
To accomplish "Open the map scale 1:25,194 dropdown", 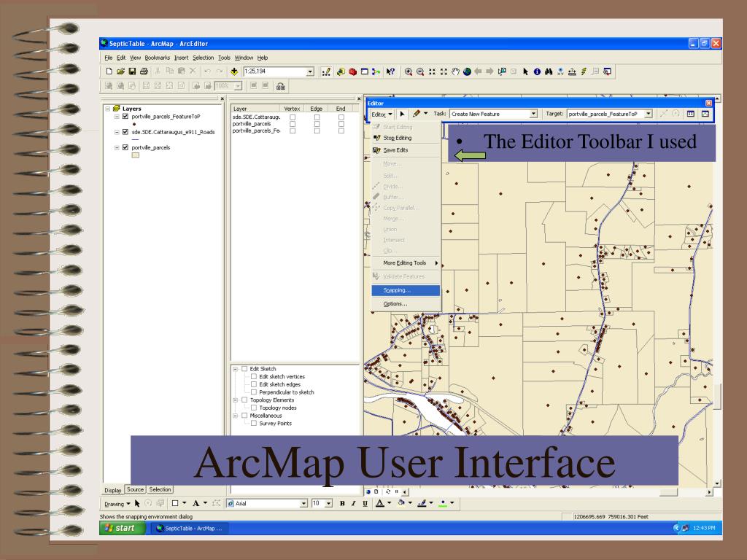I will pyautogui.click(x=310, y=71).
